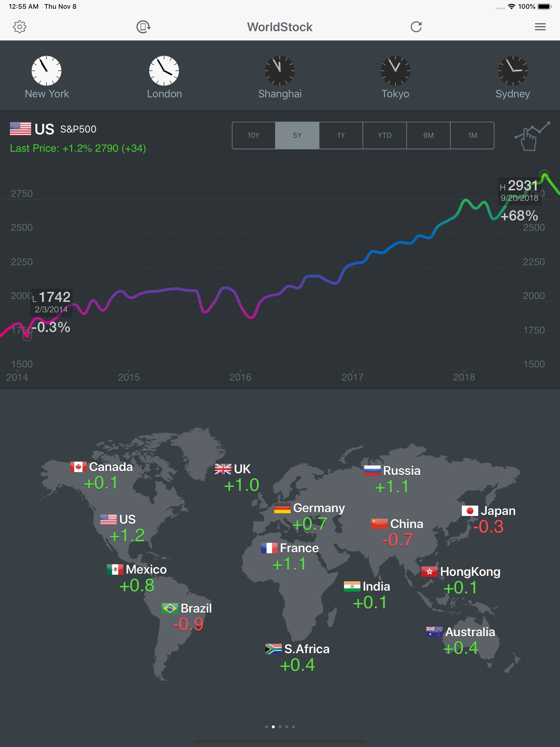Tap the page indicator dots

tap(280, 727)
